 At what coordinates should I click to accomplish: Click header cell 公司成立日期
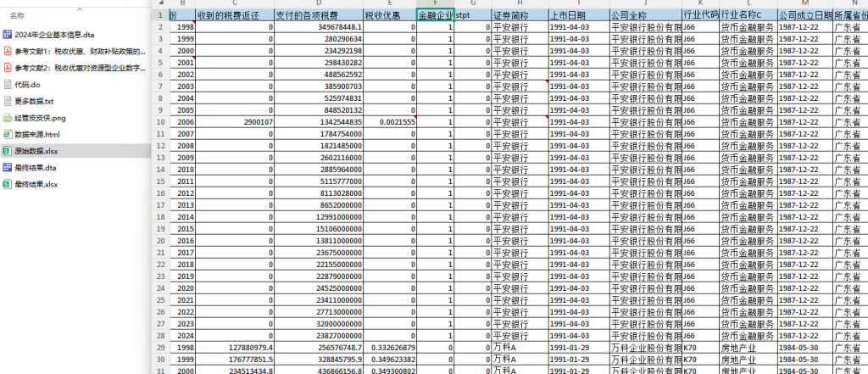(x=805, y=15)
